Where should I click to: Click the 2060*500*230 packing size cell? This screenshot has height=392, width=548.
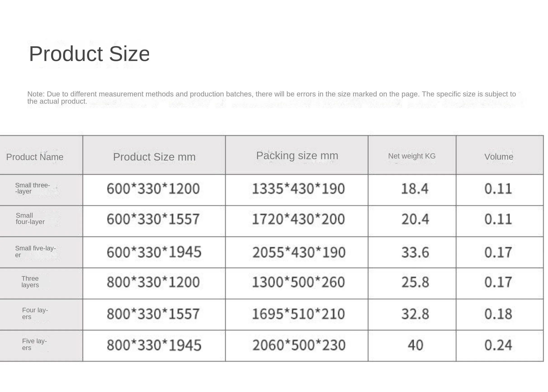click(299, 345)
